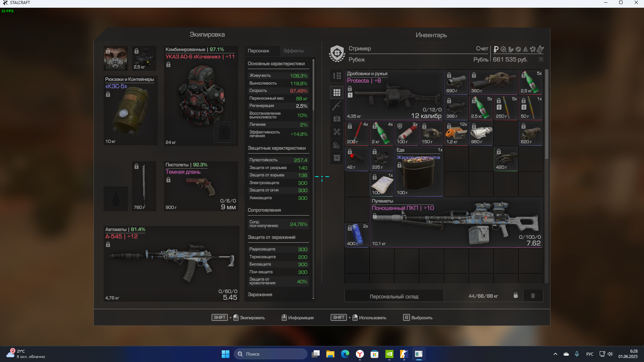Click the 661 535 руб. balance text
644x362 pixels.
click(x=510, y=59)
